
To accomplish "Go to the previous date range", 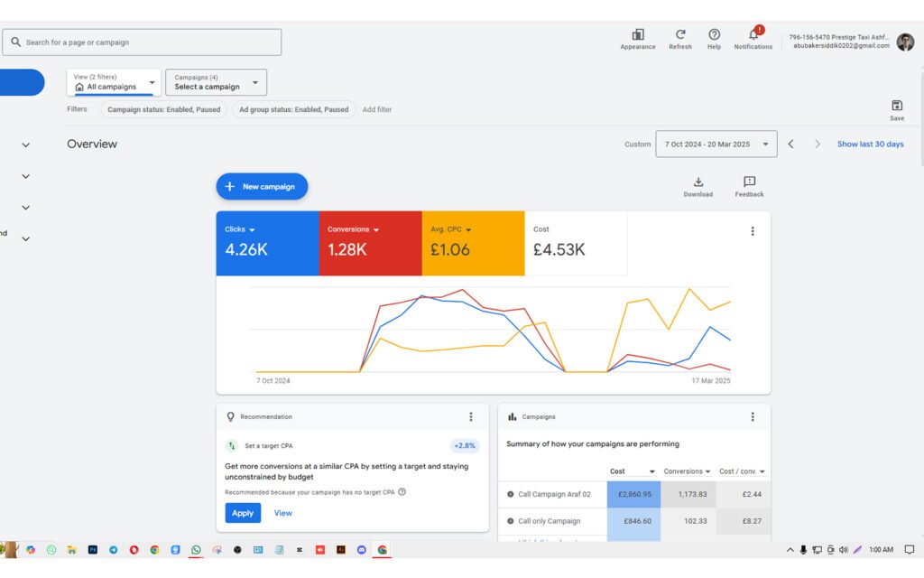I will pyautogui.click(x=790, y=144).
